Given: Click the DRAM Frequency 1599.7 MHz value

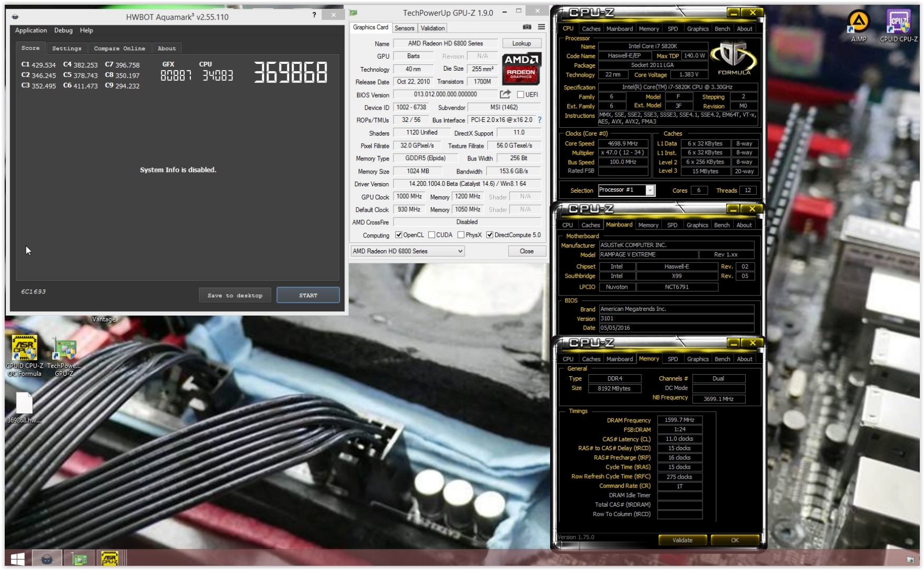Looking at the screenshot, I should click(x=679, y=420).
